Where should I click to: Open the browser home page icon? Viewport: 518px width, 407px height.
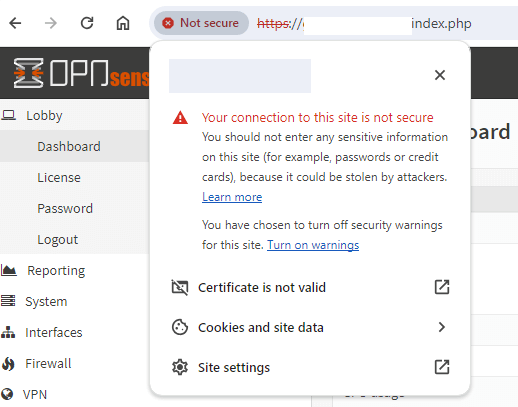point(123,23)
